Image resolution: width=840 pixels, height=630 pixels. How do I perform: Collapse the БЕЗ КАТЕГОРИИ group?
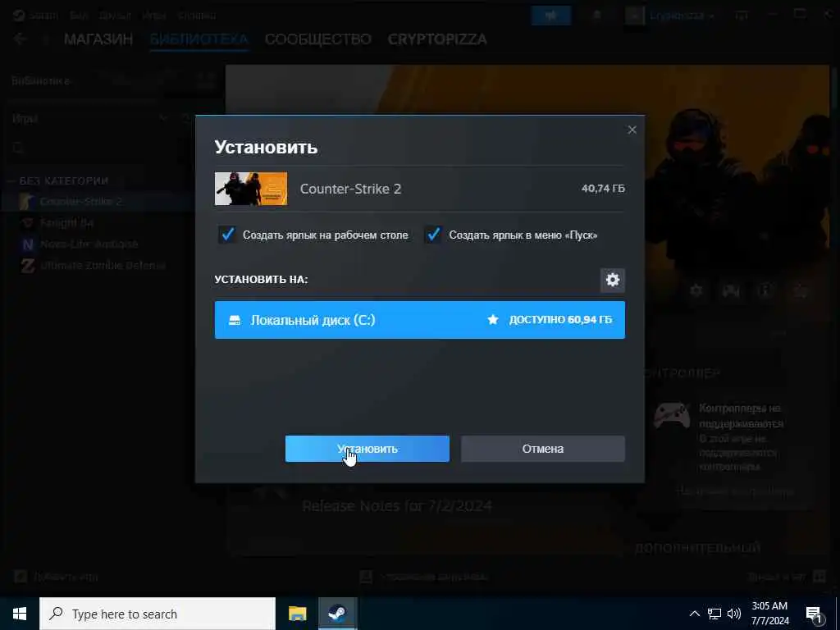click(64, 180)
